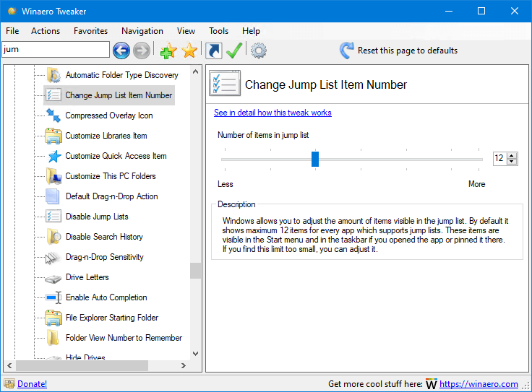This screenshot has height=392, width=532.
Task: Click the Compressed Overlay Icon blue arrows icon
Action: 53,116
